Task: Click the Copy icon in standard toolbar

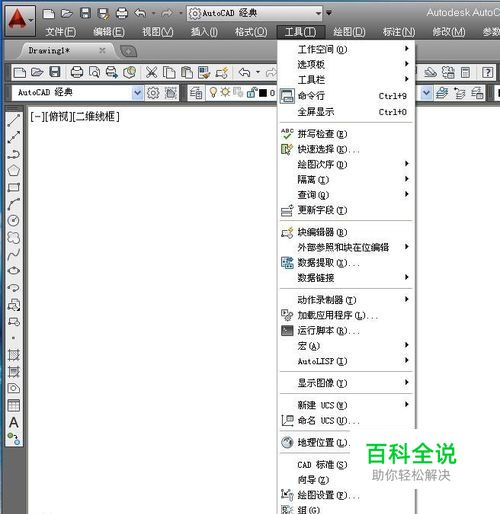Action: pyautogui.click(x=169, y=72)
